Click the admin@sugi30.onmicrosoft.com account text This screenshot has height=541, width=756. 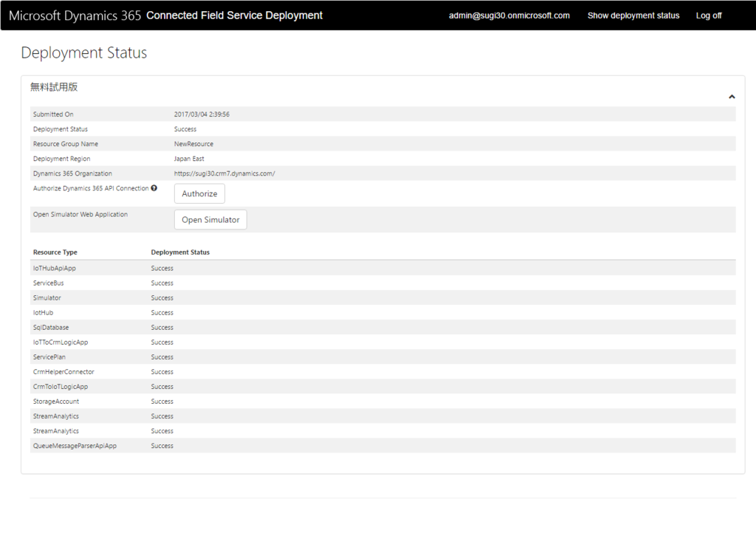[509, 15]
